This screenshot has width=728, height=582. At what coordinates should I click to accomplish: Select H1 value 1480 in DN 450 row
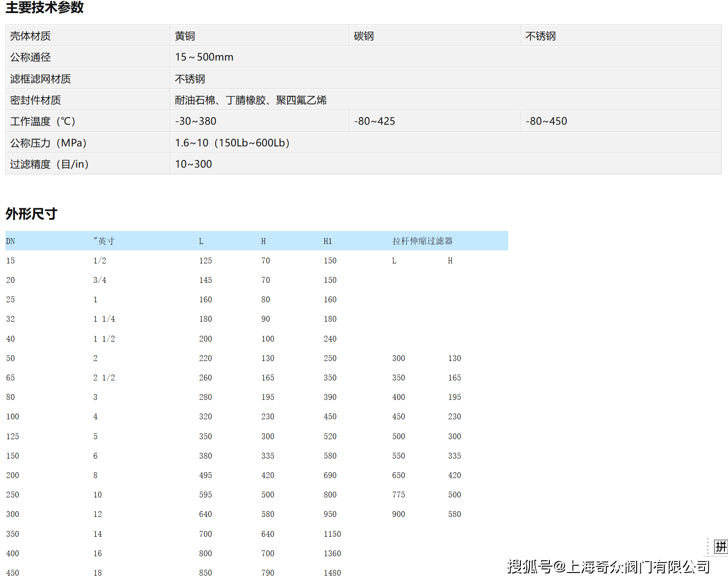[332, 573]
